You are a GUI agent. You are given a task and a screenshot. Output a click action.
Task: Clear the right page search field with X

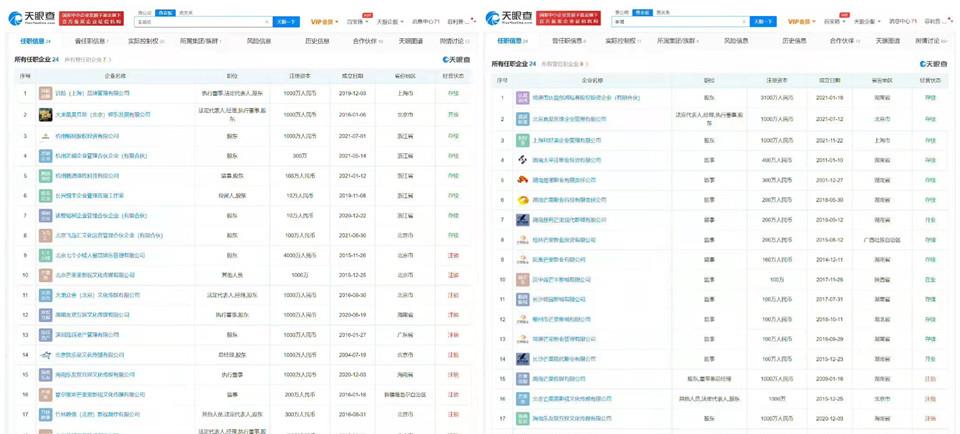pos(744,21)
